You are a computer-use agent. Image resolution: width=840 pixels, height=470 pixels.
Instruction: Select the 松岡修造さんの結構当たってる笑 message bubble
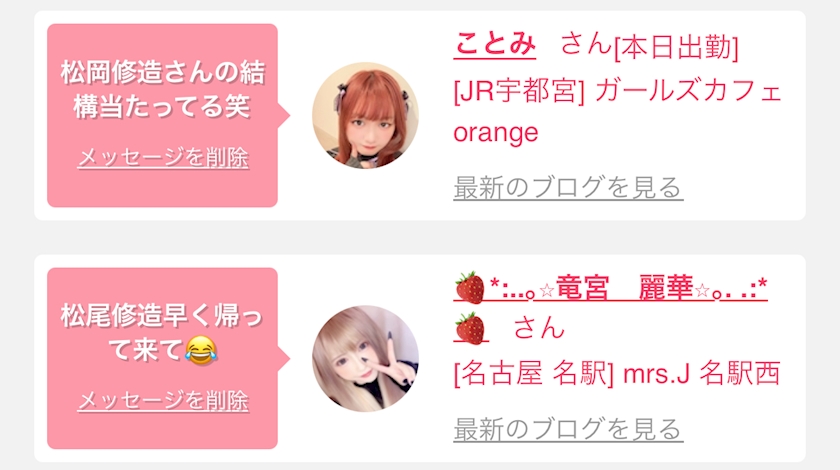(162, 115)
